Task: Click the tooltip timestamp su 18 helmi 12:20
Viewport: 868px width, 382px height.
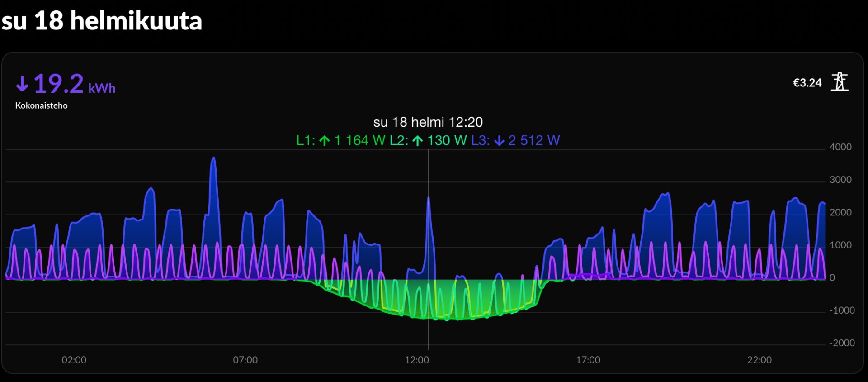Action: pos(428,122)
